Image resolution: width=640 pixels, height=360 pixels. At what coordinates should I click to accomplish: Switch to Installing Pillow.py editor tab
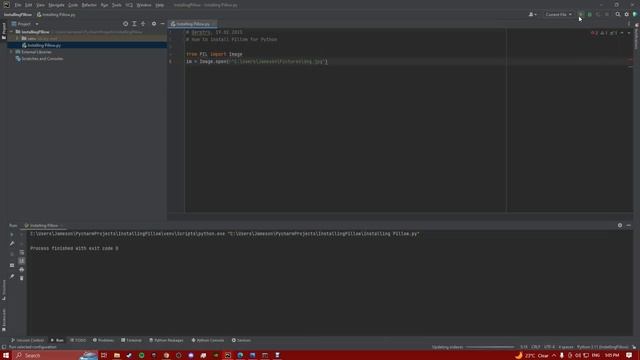click(193, 24)
